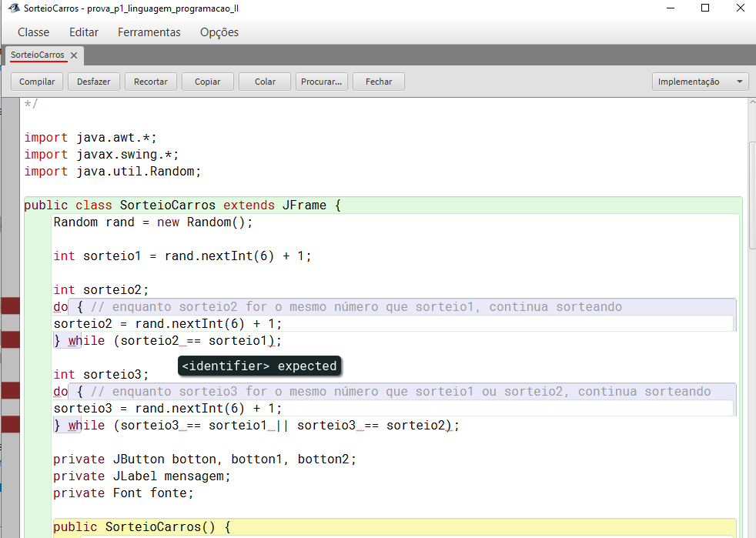Close the SorteioCarros editor window

pyautogui.click(x=741, y=8)
